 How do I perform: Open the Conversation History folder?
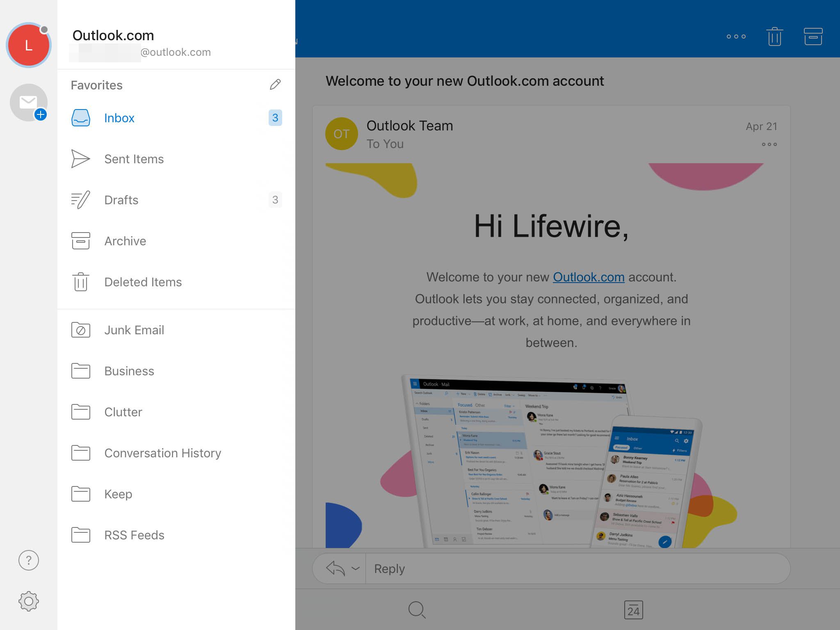click(x=176, y=453)
